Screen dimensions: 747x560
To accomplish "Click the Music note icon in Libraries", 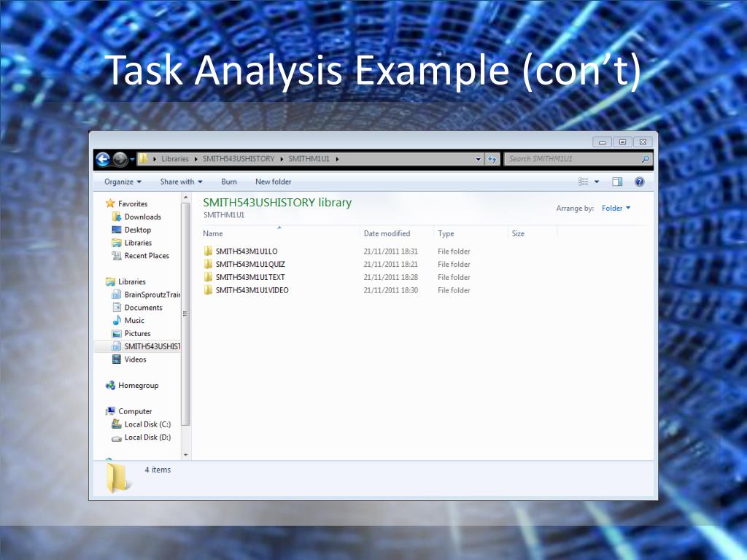I will point(116,321).
